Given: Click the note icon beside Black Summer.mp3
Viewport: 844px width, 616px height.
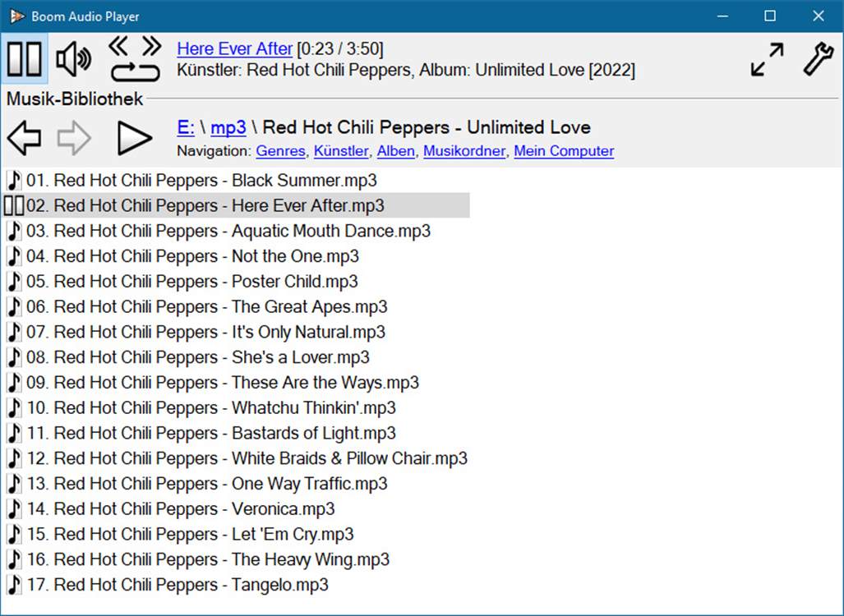Looking at the screenshot, I should [15, 180].
